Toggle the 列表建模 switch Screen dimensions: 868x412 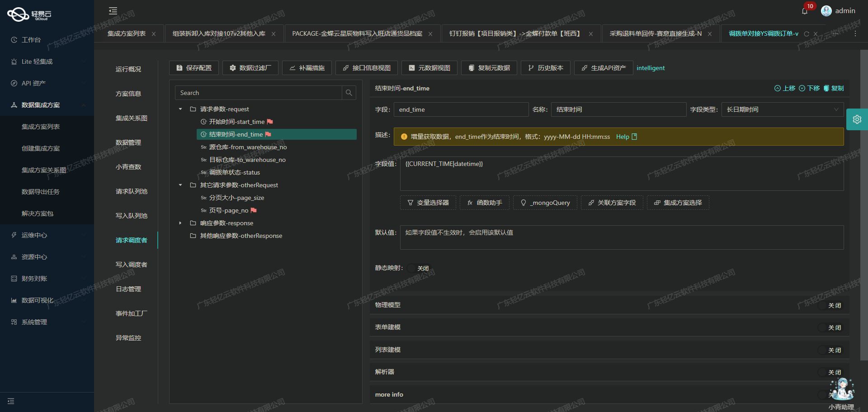coord(830,350)
